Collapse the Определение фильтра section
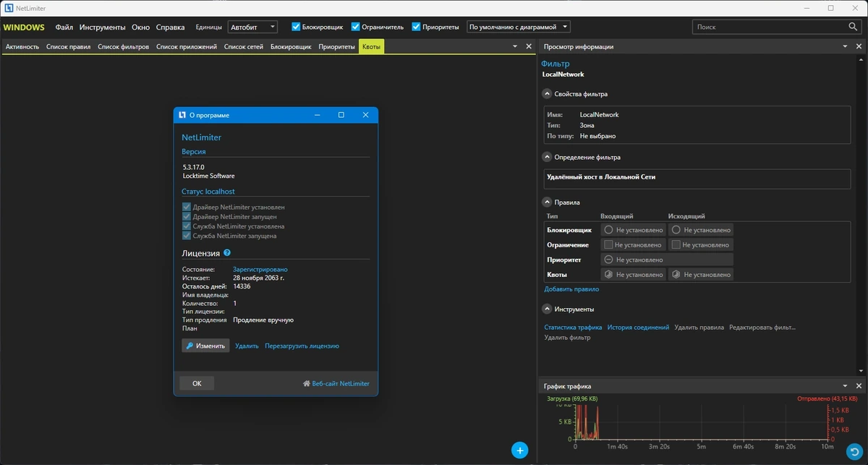Screen dimensions: 868x465 point(547,157)
